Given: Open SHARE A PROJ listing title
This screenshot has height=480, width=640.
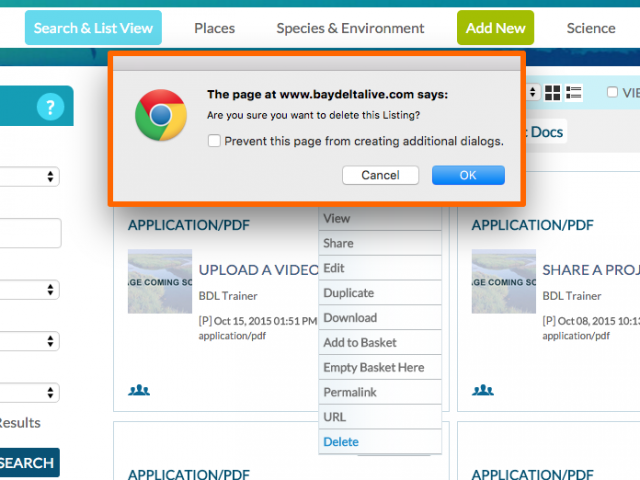Looking at the screenshot, I should coord(591,270).
